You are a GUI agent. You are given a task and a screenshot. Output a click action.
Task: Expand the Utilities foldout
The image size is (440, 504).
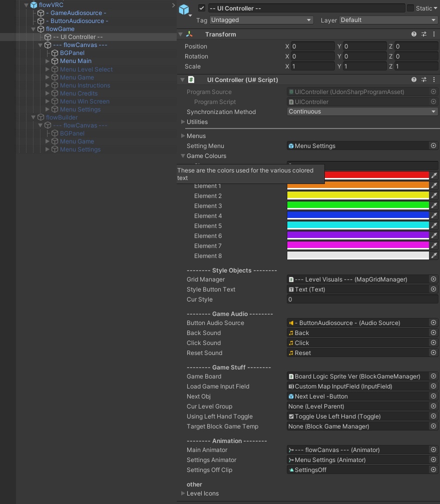[x=183, y=121]
